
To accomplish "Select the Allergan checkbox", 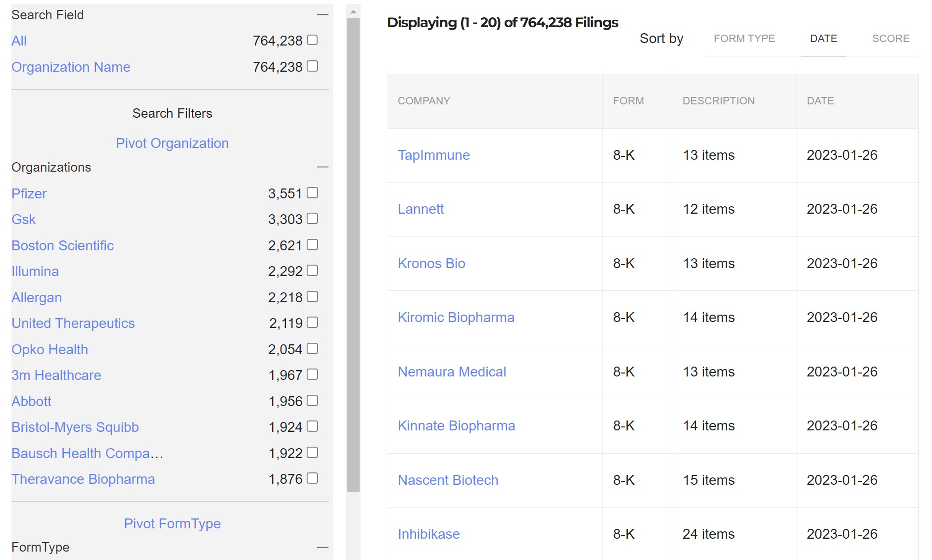I will [312, 296].
